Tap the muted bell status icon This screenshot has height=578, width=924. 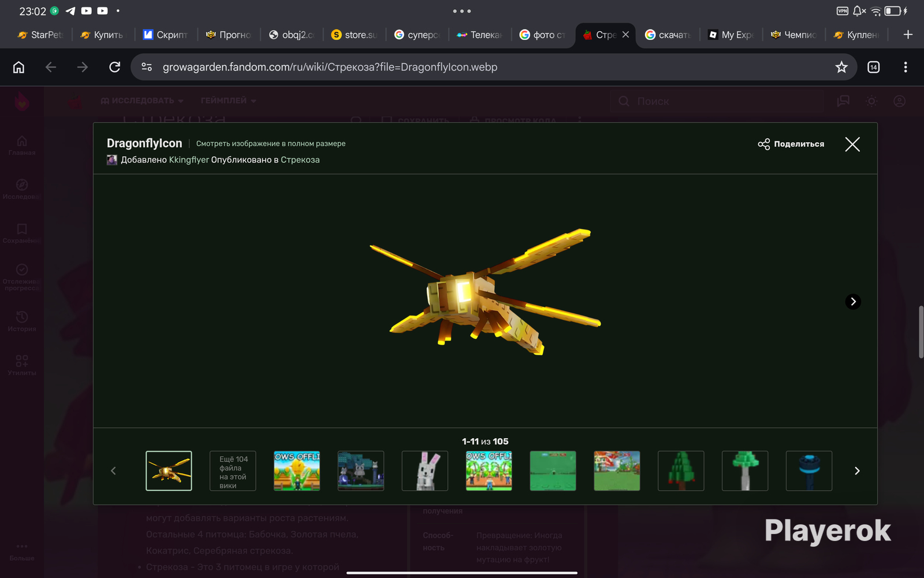pyautogui.click(x=859, y=11)
